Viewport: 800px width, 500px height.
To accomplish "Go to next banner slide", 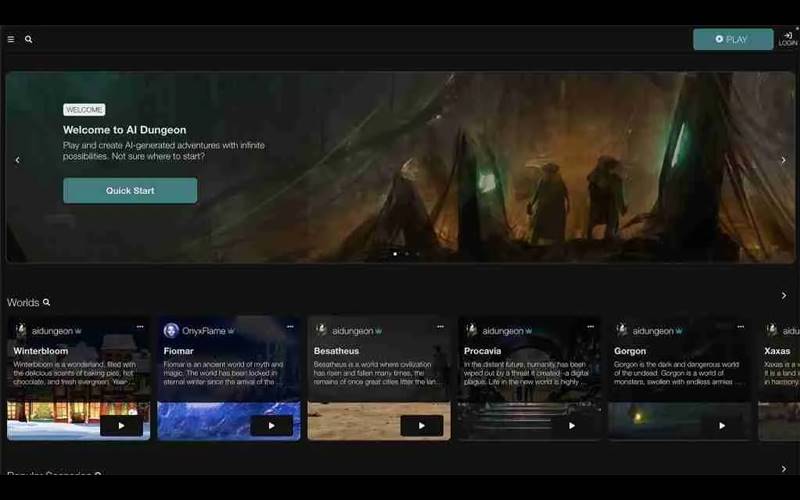I will coord(782,160).
